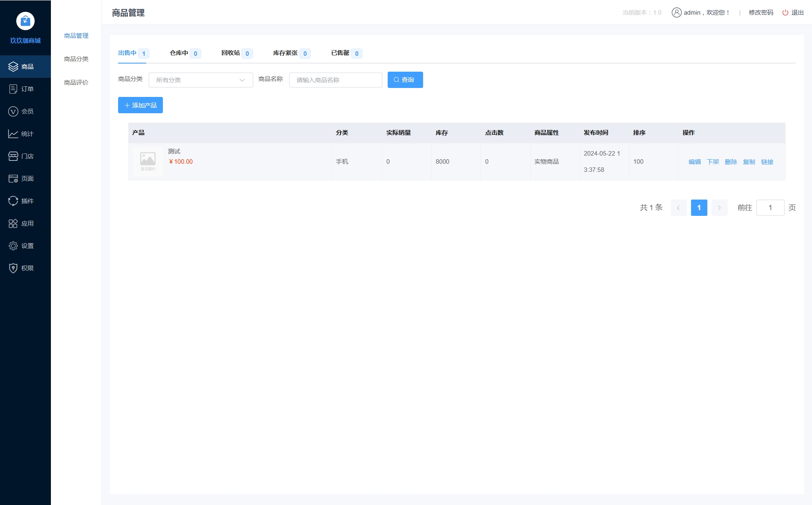Screen dimensions: 812x505
Task: Click the 添加产品 button
Action: 140,105
